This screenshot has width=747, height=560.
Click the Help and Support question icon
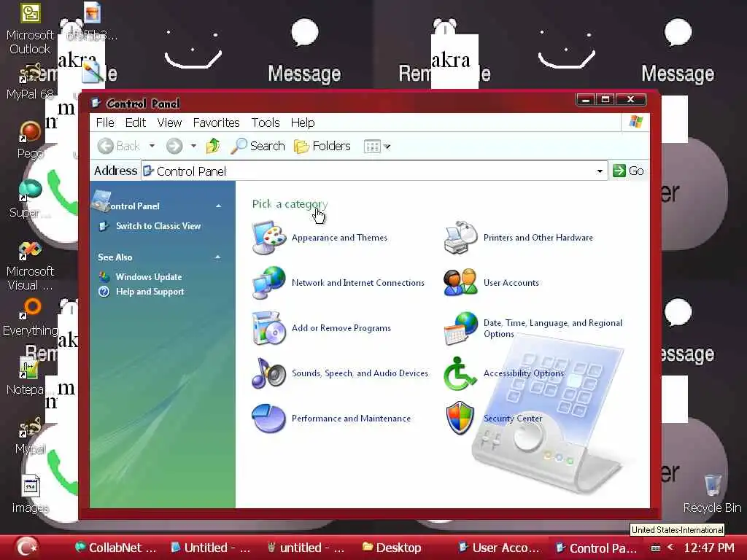[104, 292]
